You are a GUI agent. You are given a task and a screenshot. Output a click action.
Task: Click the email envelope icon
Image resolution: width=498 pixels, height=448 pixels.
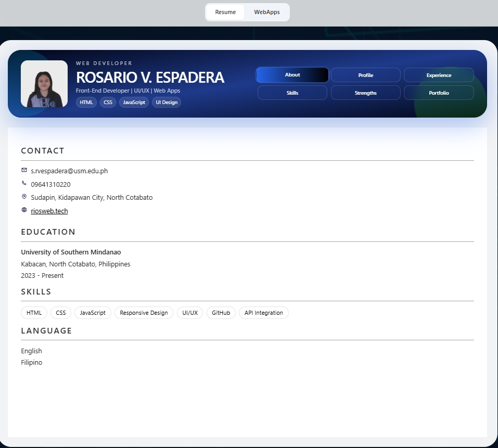tap(24, 170)
